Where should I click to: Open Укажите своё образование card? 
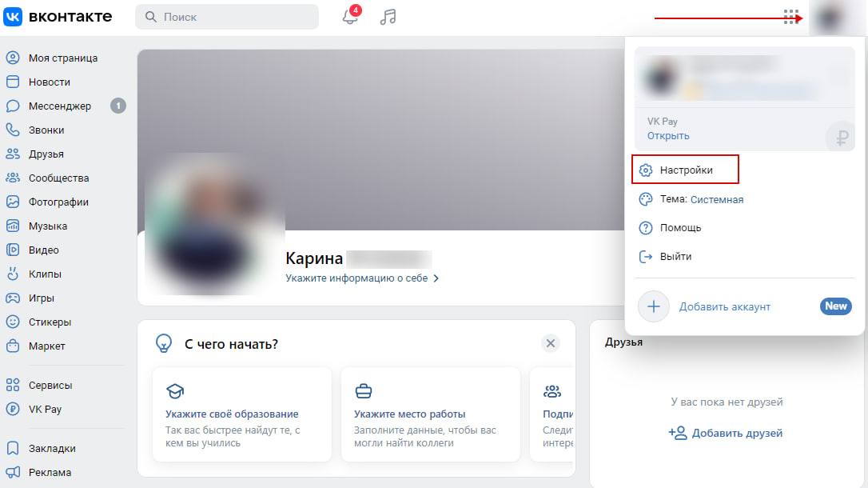click(242, 414)
